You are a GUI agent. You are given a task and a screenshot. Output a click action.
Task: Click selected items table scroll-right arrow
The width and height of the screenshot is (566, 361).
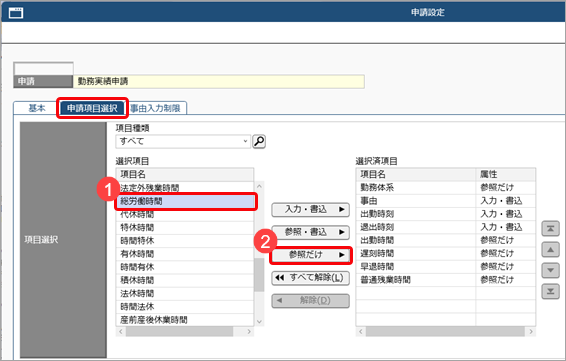pos(531,331)
